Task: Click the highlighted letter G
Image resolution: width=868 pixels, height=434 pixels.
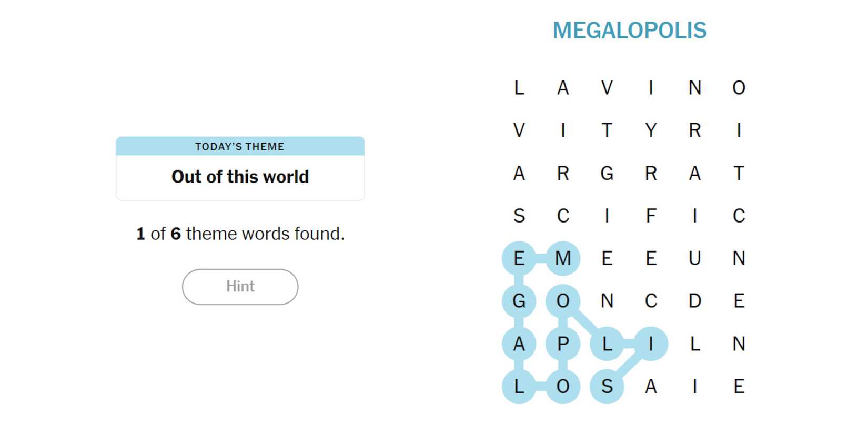Action: 519,301
